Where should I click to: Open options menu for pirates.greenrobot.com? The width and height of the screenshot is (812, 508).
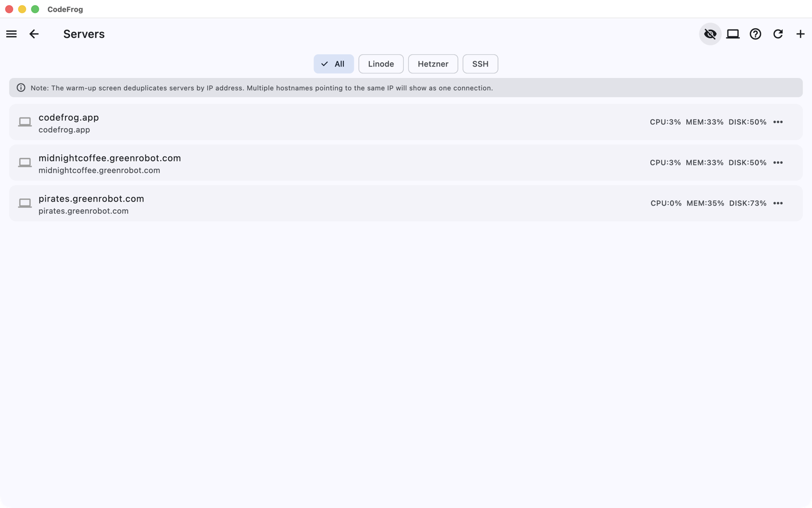(778, 203)
